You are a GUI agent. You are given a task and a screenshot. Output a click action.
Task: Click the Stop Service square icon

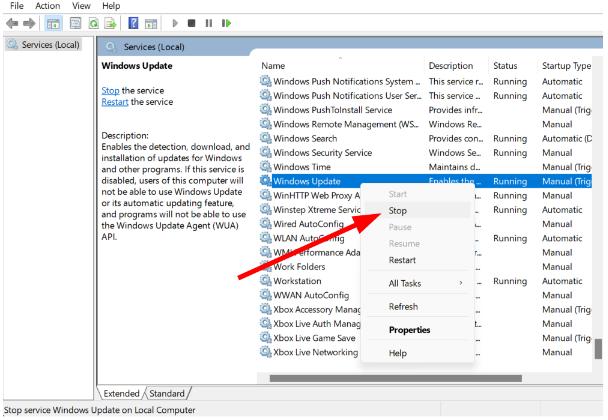[x=192, y=23]
